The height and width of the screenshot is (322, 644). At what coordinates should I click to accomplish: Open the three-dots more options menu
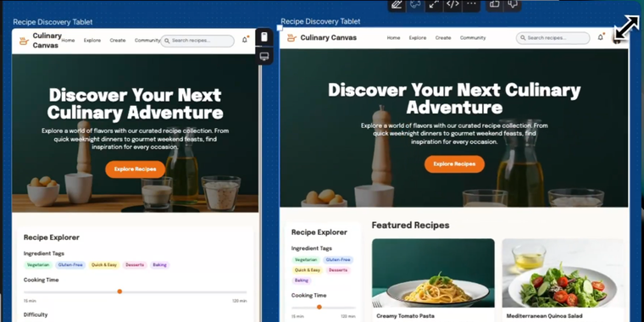pyautogui.click(x=471, y=4)
